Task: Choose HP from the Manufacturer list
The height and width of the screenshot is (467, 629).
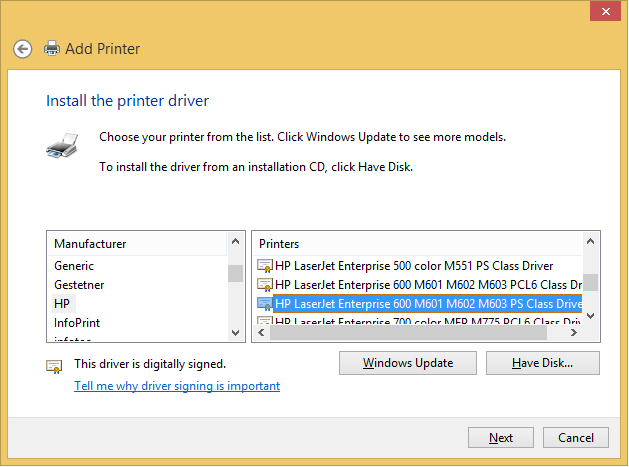Action: tap(63, 304)
